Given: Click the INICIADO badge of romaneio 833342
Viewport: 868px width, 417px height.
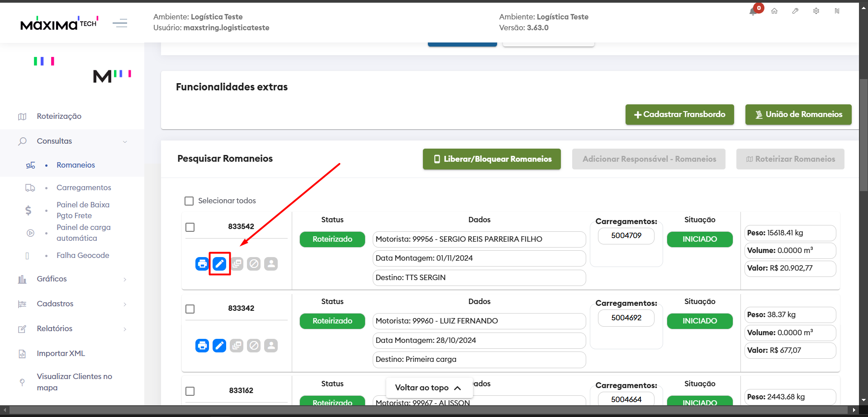Looking at the screenshot, I should click(x=700, y=321).
